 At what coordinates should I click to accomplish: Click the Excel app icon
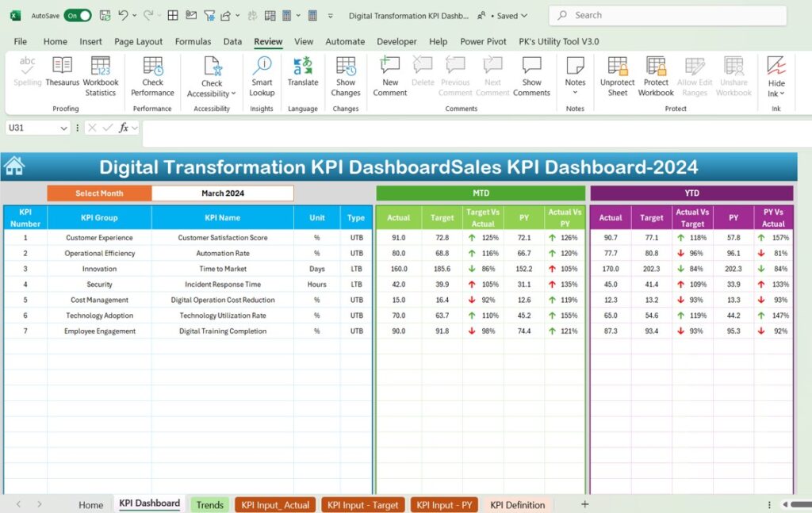[x=15, y=16]
